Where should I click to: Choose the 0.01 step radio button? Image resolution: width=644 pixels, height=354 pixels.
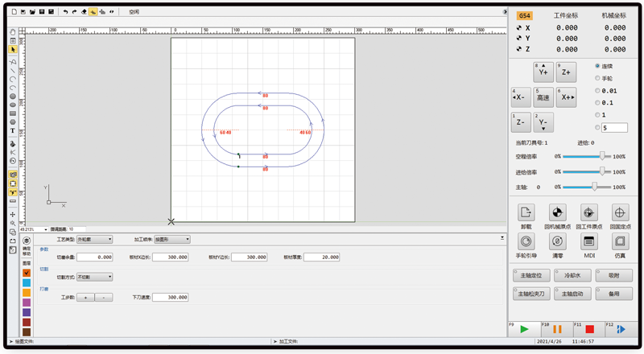[597, 91]
